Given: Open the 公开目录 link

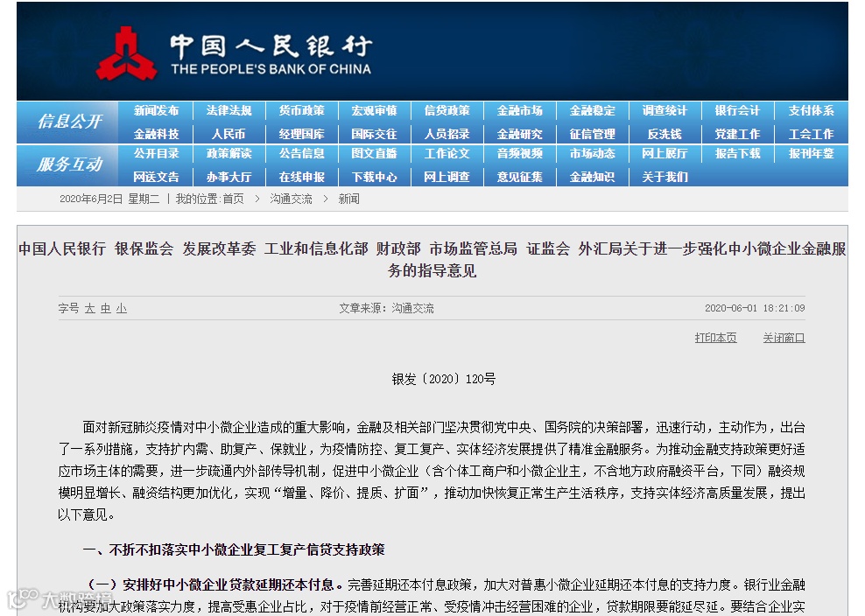Looking at the screenshot, I should click(x=156, y=153).
